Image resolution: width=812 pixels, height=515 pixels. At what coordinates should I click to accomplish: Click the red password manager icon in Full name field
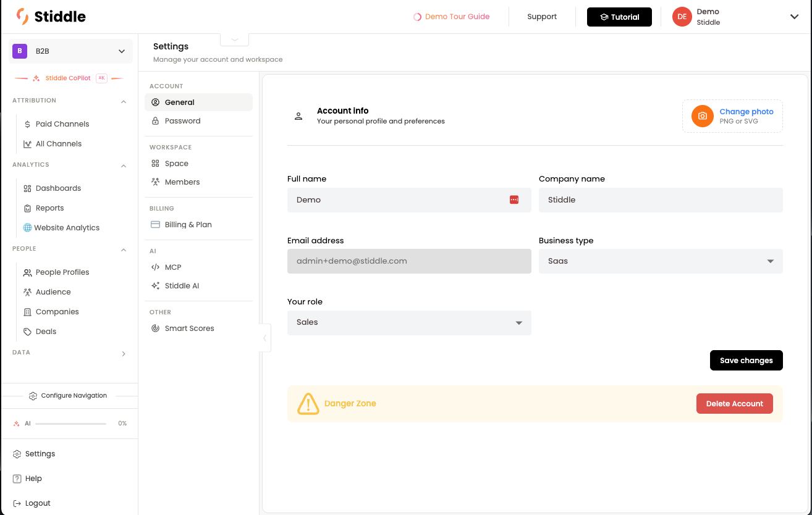(x=514, y=199)
